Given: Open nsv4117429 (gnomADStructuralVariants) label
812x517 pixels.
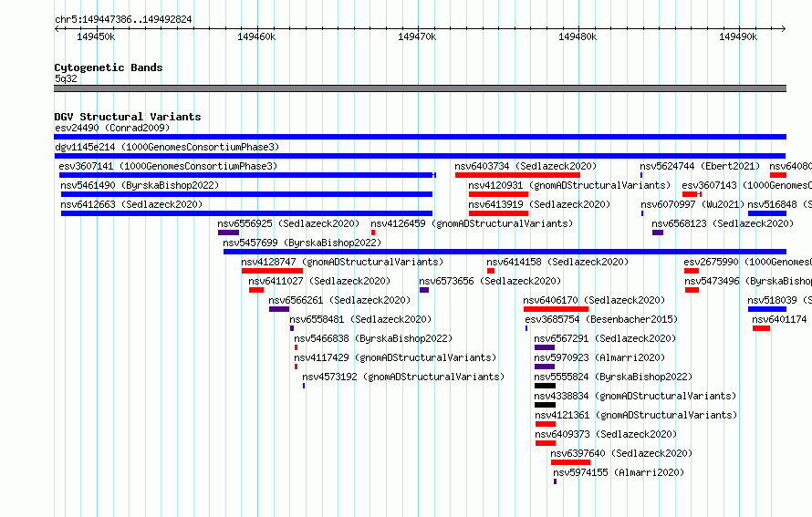Looking at the screenshot, I should pyautogui.click(x=395, y=357).
